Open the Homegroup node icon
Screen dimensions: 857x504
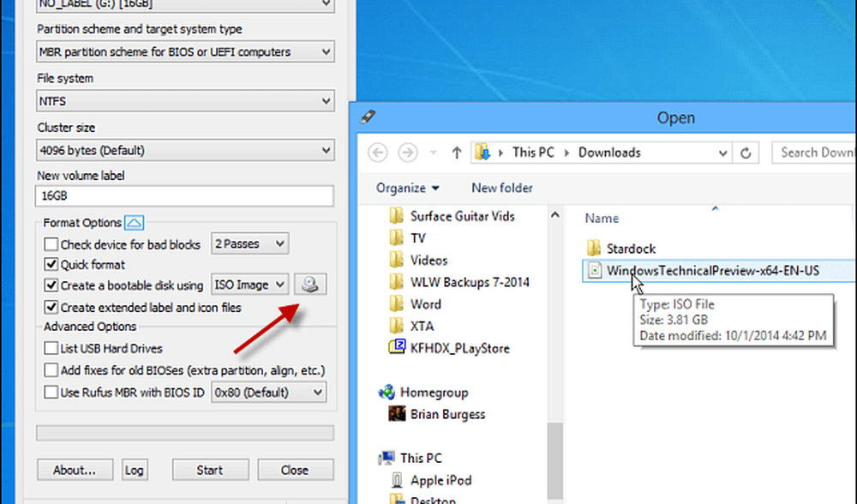387,392
